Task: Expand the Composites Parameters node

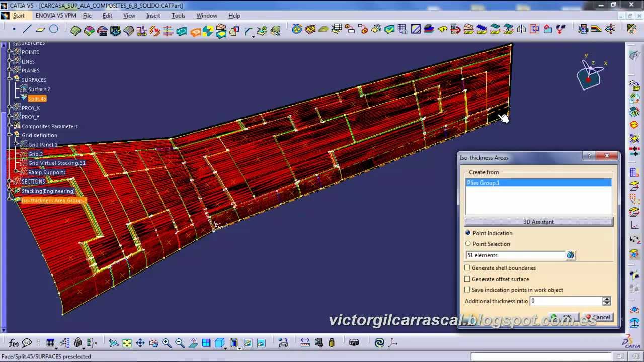Action: pyautogui.click(x=10, y=126)
